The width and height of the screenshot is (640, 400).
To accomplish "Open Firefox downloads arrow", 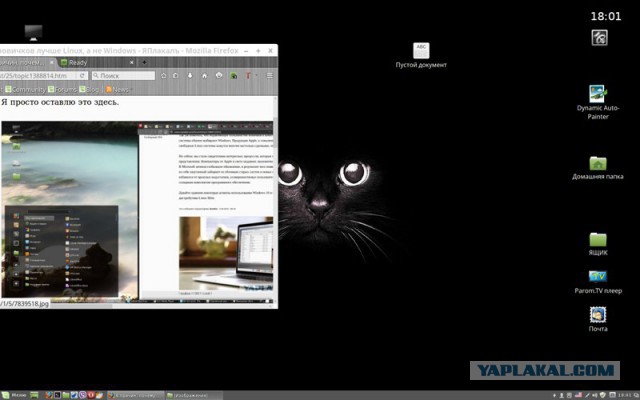I will pyautogui.click(x=190, y=76).
